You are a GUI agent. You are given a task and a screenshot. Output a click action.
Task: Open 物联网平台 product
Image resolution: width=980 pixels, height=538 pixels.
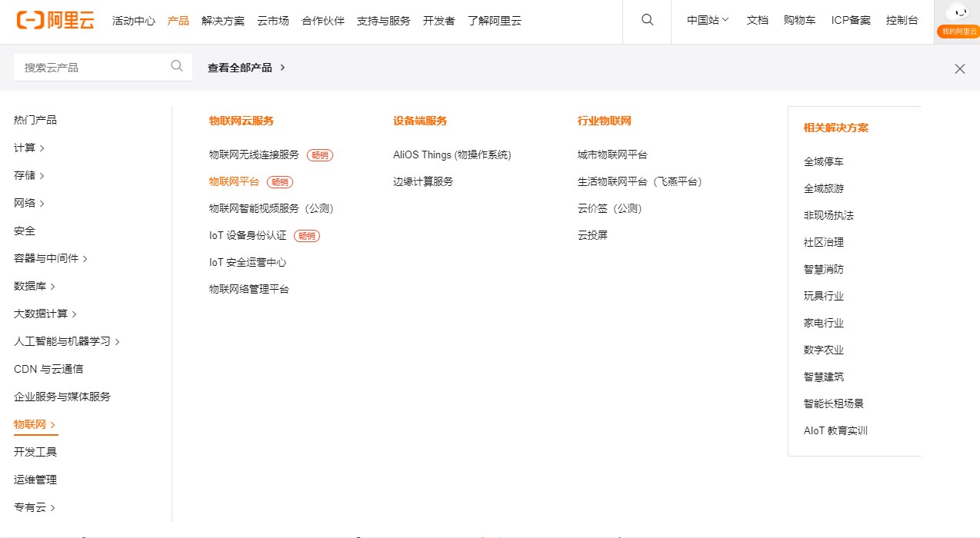(234, 181)
